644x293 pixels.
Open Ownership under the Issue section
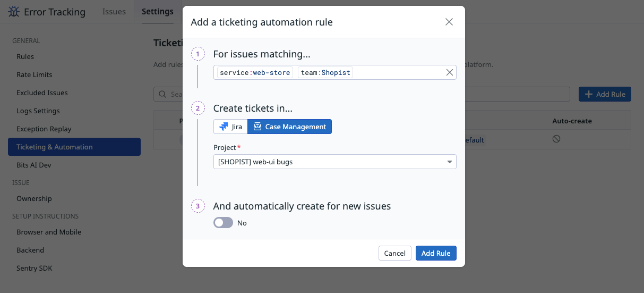pyautogui.click(x=34, y=198)
